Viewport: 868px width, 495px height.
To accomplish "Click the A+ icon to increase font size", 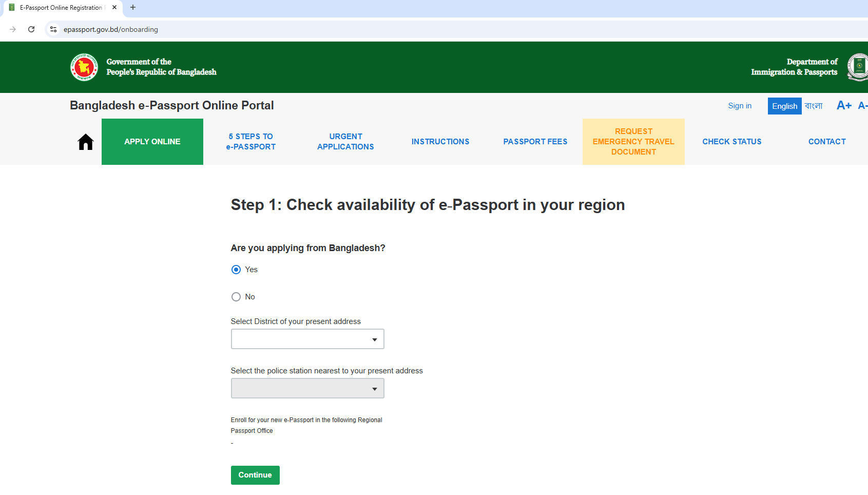I will click(x=843, y=105).
